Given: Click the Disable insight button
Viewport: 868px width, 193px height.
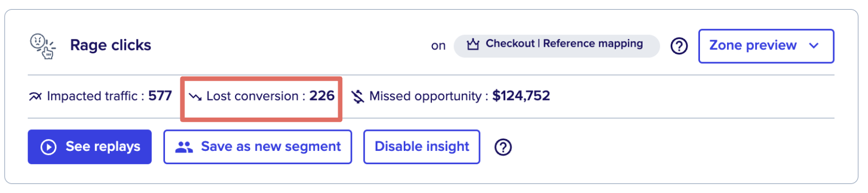Looking at the screenshot, I should pos(422,147).
